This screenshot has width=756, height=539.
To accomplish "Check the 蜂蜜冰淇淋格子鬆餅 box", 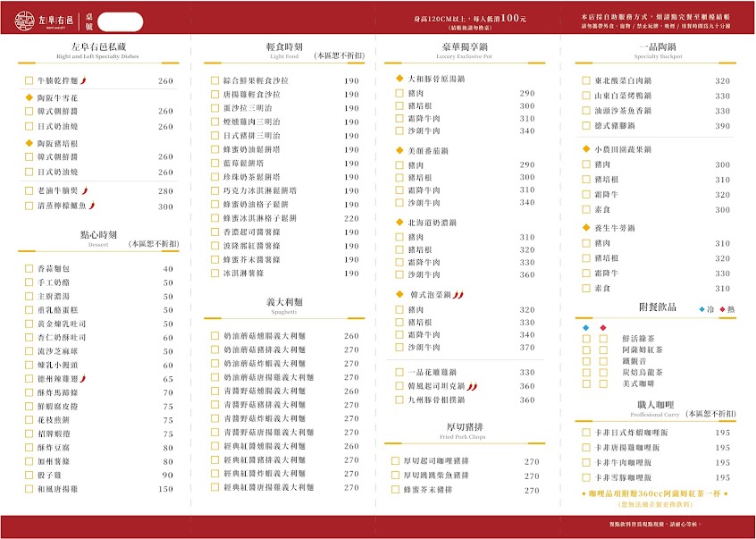I will [215, 218].
